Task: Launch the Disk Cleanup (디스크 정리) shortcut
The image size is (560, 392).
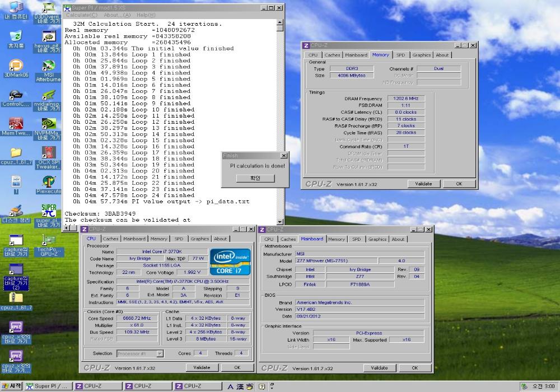Action: point(15,214)
